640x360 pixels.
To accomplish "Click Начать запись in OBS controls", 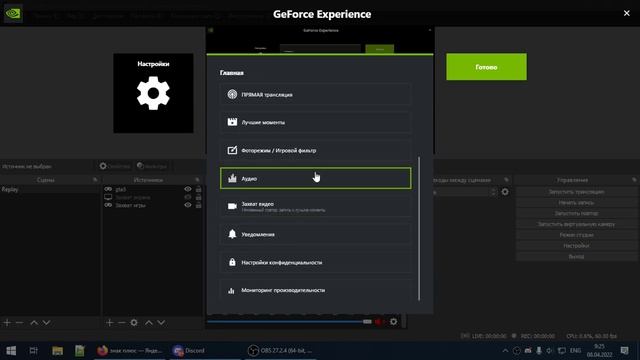I will coord(576,202).
